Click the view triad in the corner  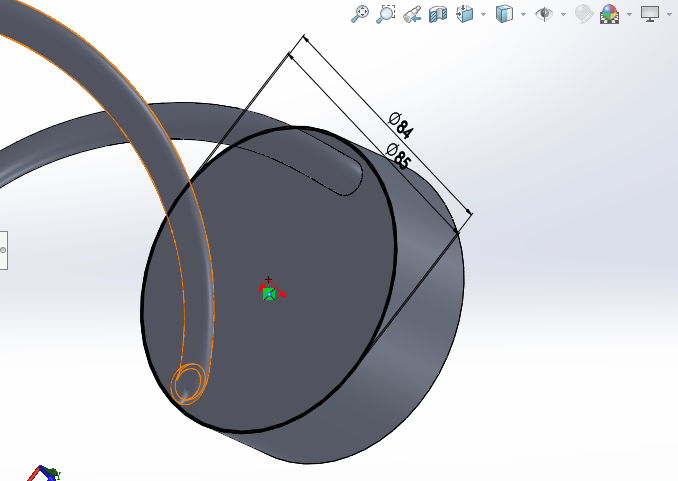43,474
